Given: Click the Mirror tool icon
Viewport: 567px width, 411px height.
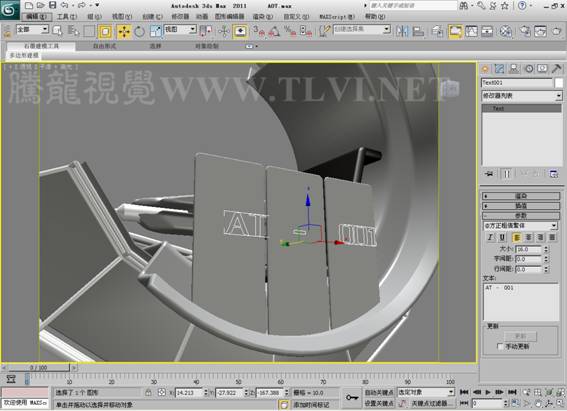Looking at the screenshot, I should (402, 31).
